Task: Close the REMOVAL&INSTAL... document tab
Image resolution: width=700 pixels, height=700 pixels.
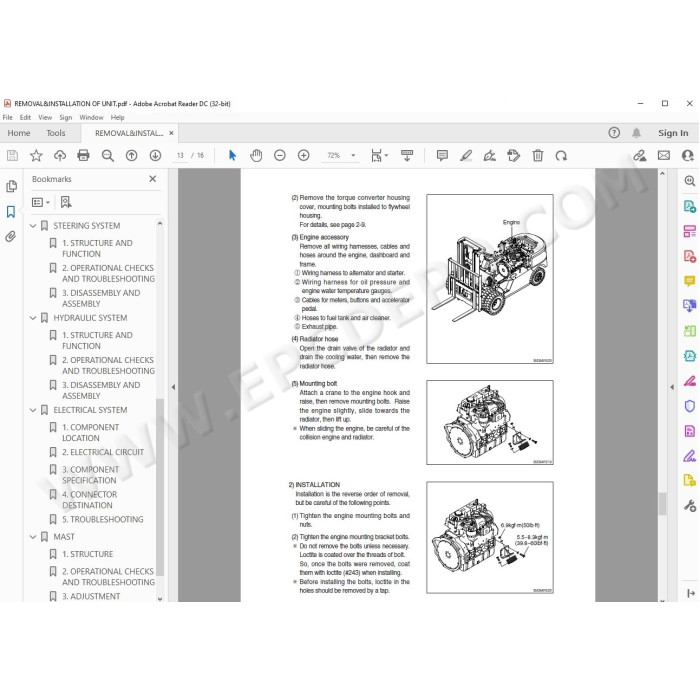Action: click(x=171, y=133)
